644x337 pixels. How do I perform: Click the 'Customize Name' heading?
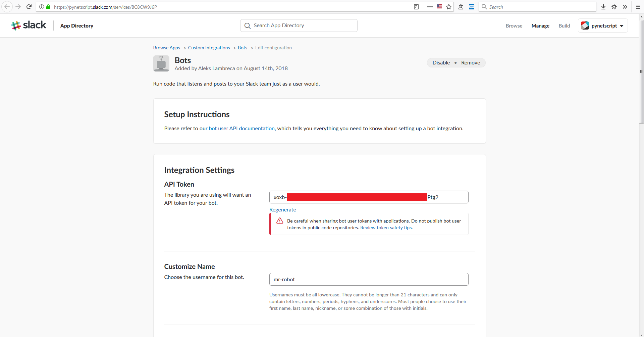point(190,267)
